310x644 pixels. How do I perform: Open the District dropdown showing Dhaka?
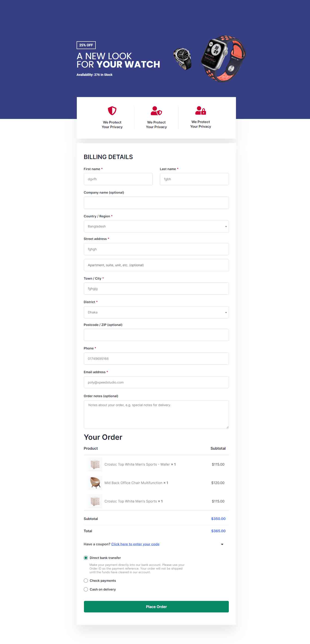click(x=156, y=312)
